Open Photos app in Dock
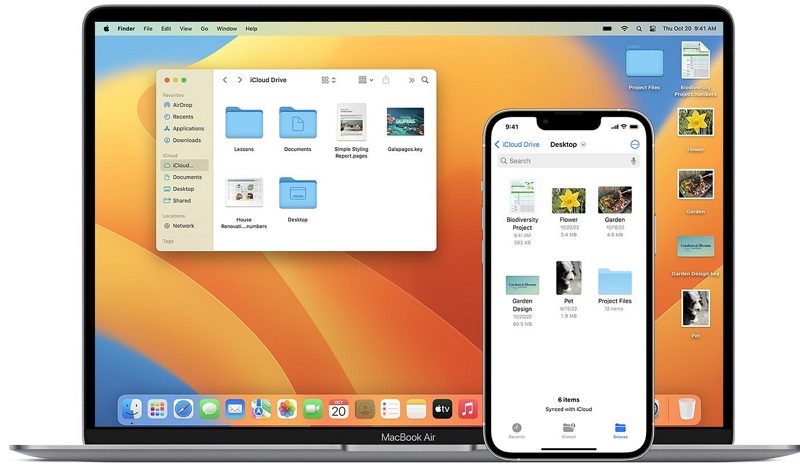The height and width of the screenshot is (463, 800). (x=287, y=409)
